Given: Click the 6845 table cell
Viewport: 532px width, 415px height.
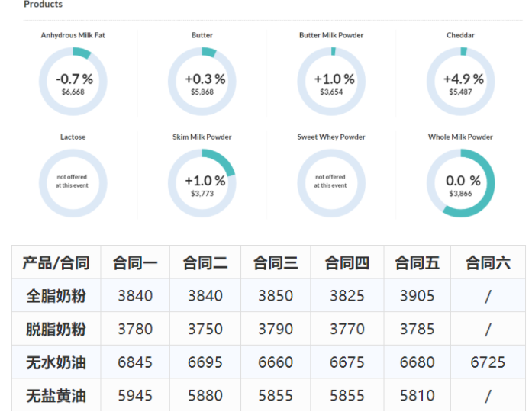Looking at the screenshot, I should (135, 362).
